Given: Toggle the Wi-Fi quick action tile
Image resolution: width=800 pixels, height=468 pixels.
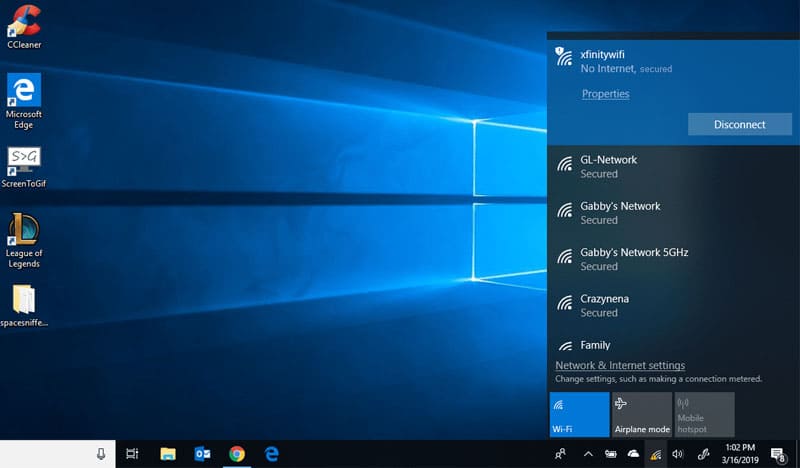Looking at the screenshot, I should pos(579,414).
